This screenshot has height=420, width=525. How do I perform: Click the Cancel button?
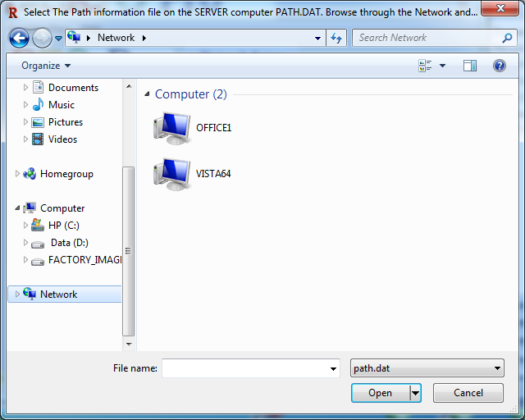[x=468, y=393]
